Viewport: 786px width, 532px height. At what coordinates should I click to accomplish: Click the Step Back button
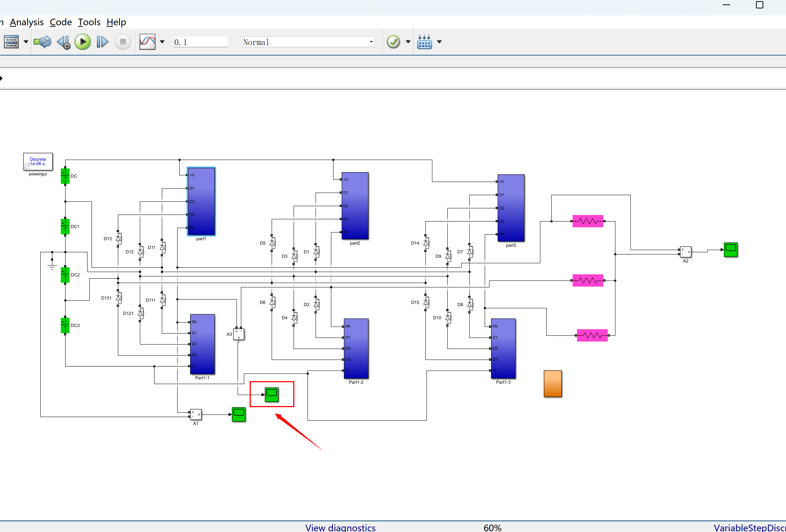coord(64,42)
